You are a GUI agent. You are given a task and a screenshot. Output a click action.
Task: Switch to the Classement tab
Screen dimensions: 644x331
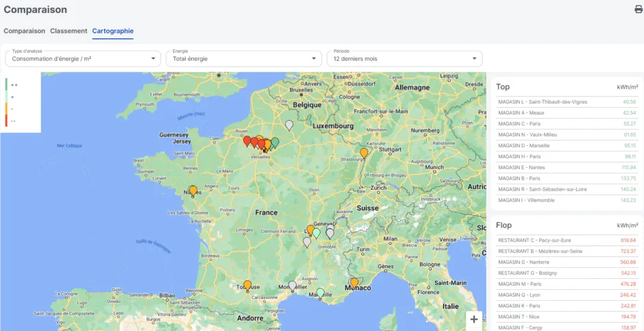[x=69, y=31]
